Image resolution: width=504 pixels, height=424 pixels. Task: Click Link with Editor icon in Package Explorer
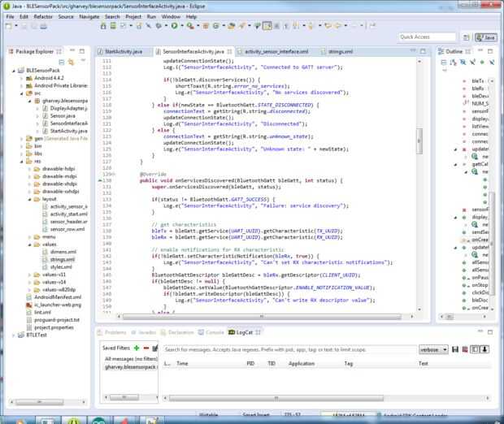[71, 62]
